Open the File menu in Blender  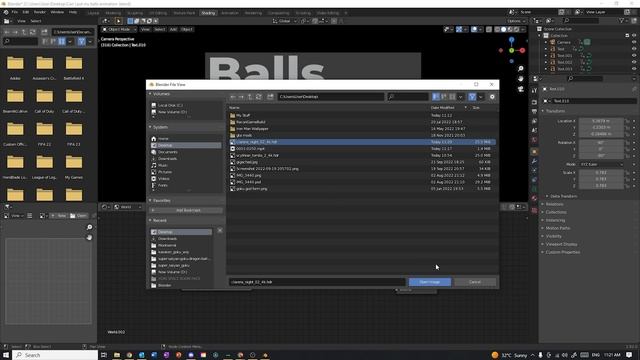[15, 12]
